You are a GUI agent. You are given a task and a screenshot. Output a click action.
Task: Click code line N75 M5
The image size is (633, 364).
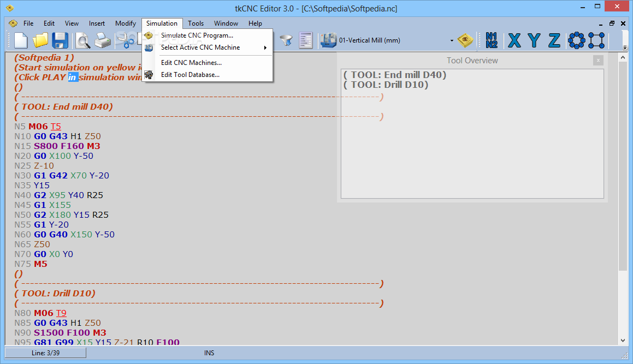coord(31,264)
